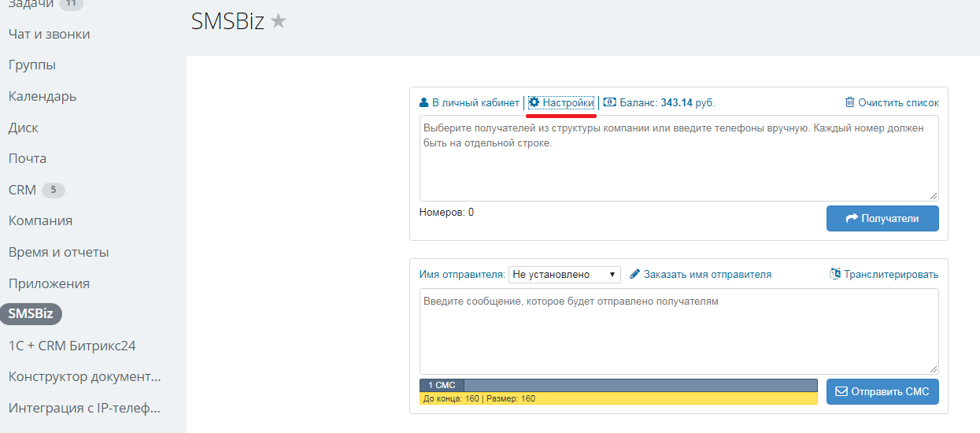This screenshot has width=980, height=433.
Task: Open 'Приложения' in sidebar
Action: pos(49,283)
